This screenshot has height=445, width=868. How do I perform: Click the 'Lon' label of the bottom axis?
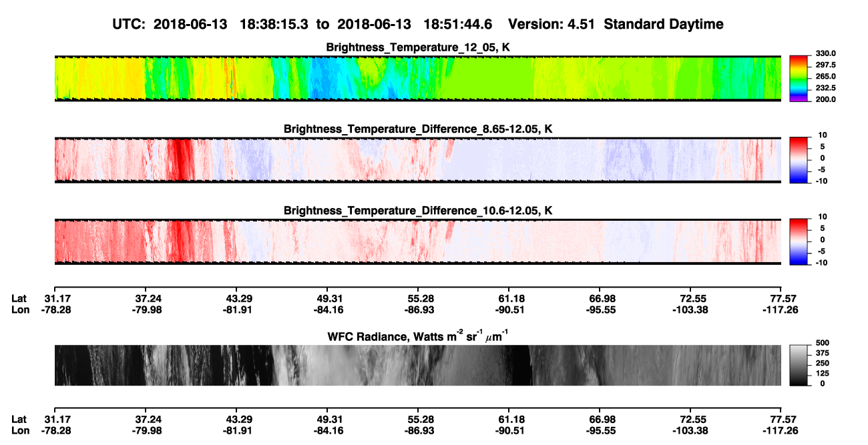[x=20, y=430]
